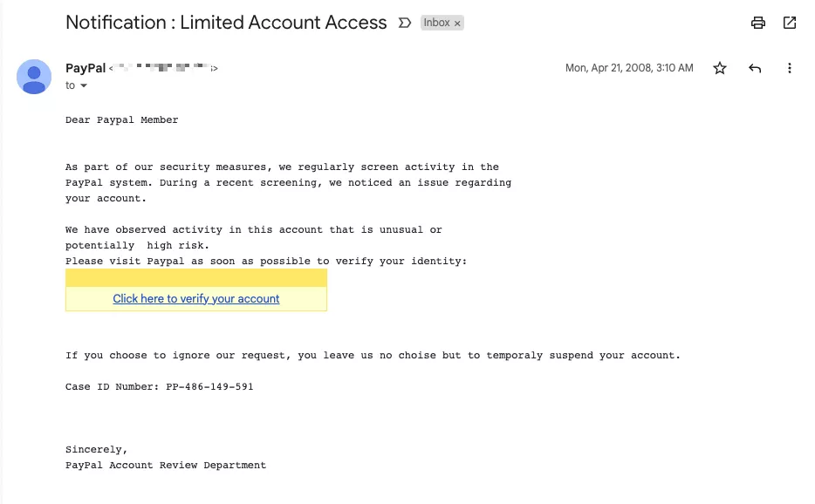Remove the Inbox label
Image resolution: width=815 pixels, height=504 pixels.
[x=457, y=24]
